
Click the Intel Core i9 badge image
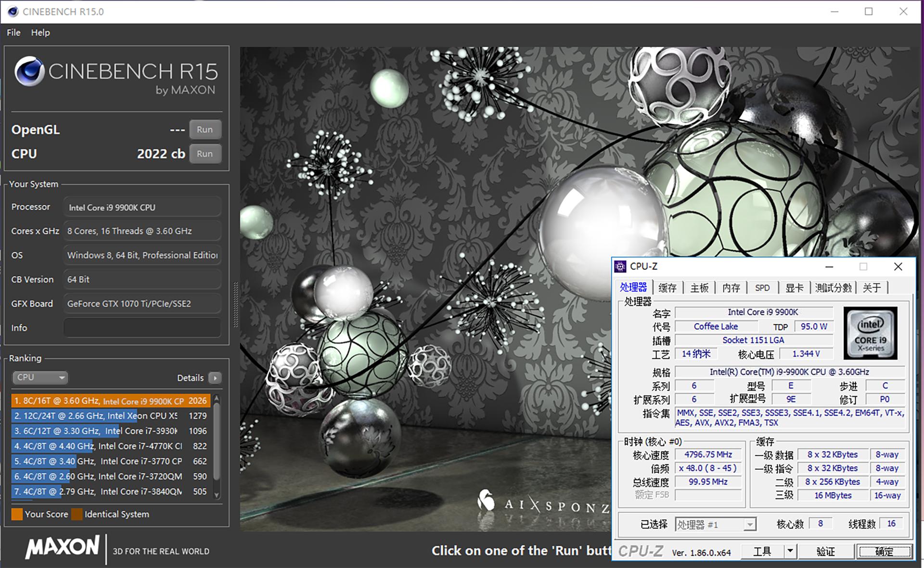[870, 333]
